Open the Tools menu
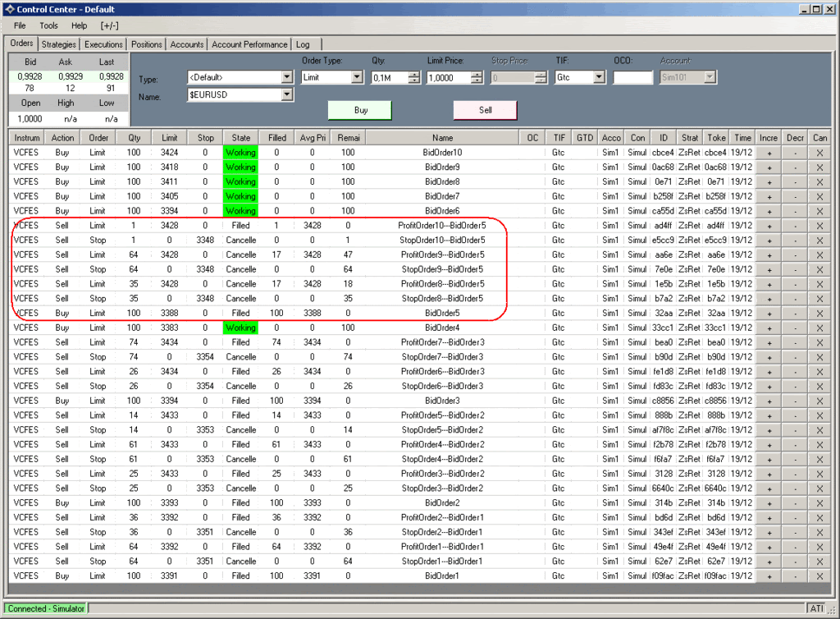 pyautogui.click(x=48, y=25)
